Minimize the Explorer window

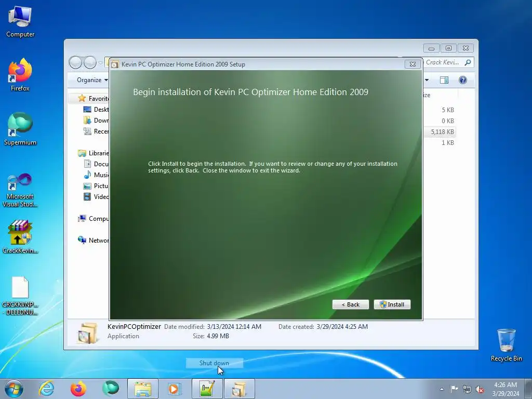(x=431, y=48)
